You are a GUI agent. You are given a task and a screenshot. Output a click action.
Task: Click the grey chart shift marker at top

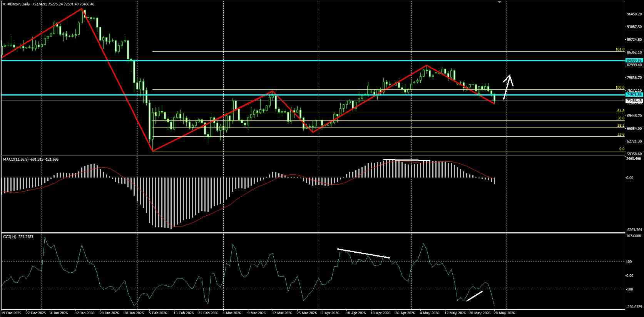click(499, 2)
